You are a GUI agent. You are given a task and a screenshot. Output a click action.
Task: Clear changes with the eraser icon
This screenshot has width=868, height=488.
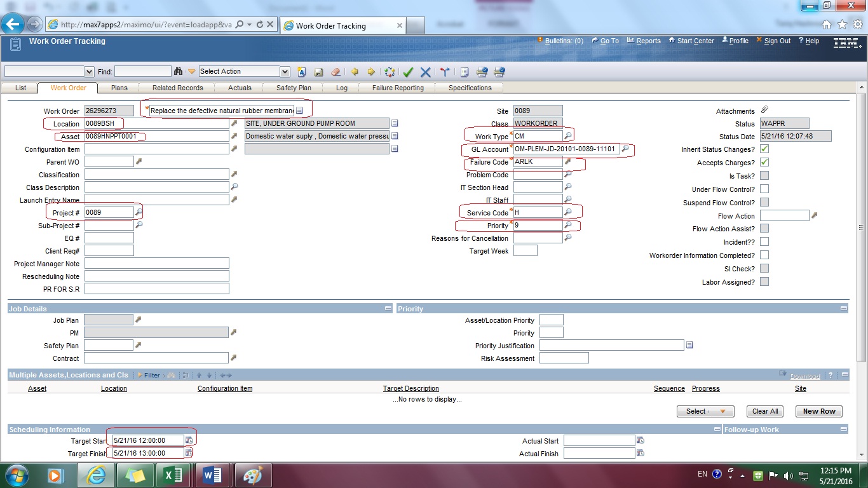(335, 72)
